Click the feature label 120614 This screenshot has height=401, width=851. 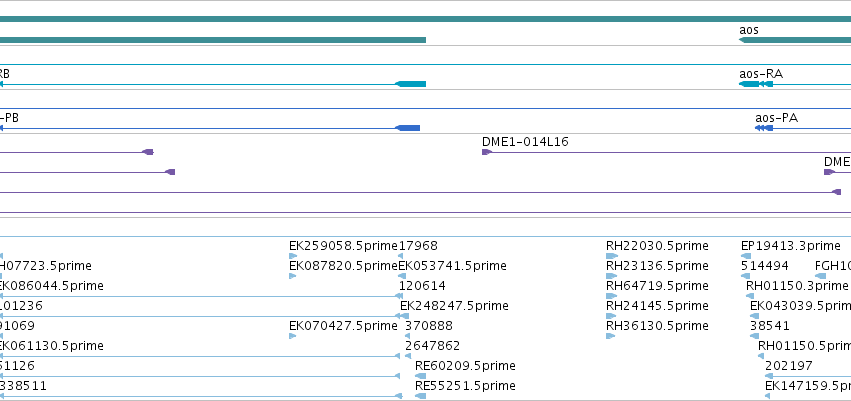point(422,286)
